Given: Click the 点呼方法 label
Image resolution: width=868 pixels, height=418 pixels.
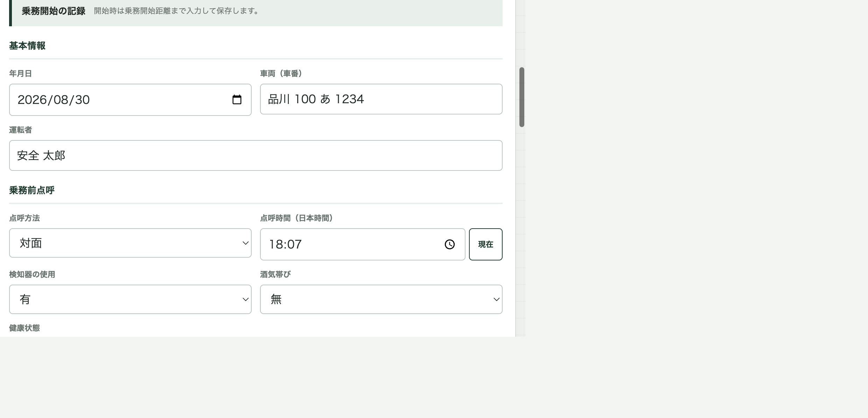Looking at the screenshot, I should (x=24, y=218).
